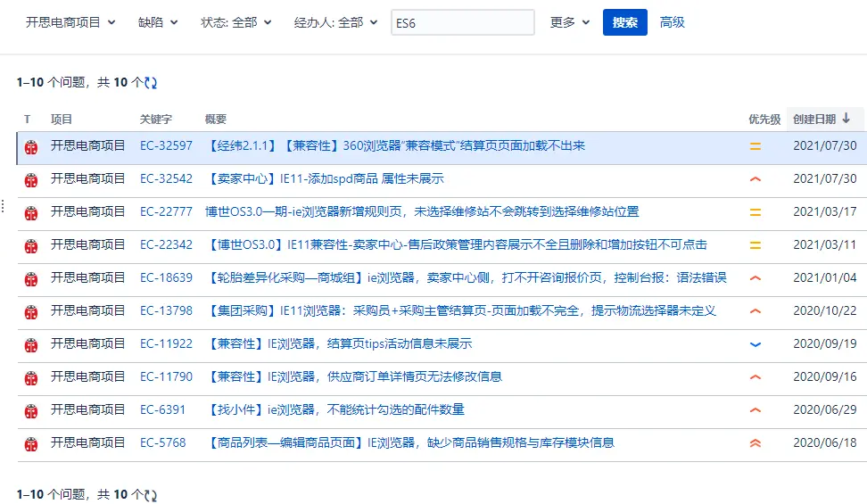Open the 缺陷 issue type dropdown

pyautogui.click(x=158, y=22)
